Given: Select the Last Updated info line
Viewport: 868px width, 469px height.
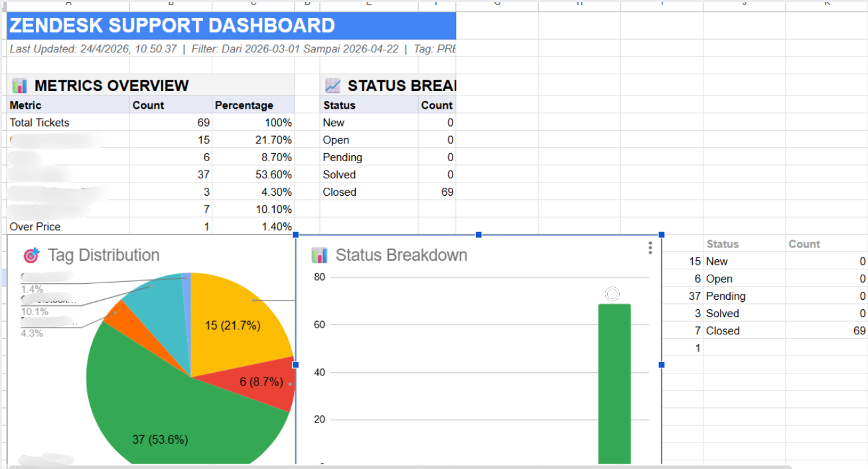Looking at the screenshot, I should pyautogui.click(x=232, y=48).
